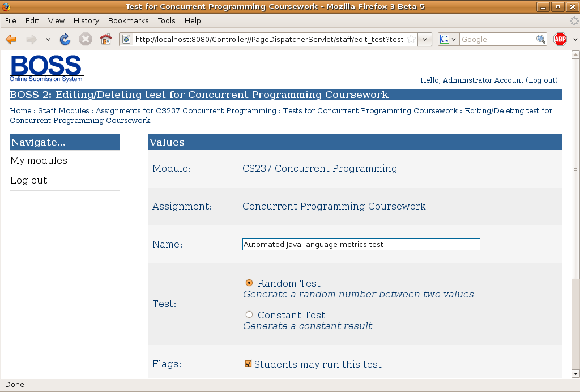Click the search magnifier icon

541,39
